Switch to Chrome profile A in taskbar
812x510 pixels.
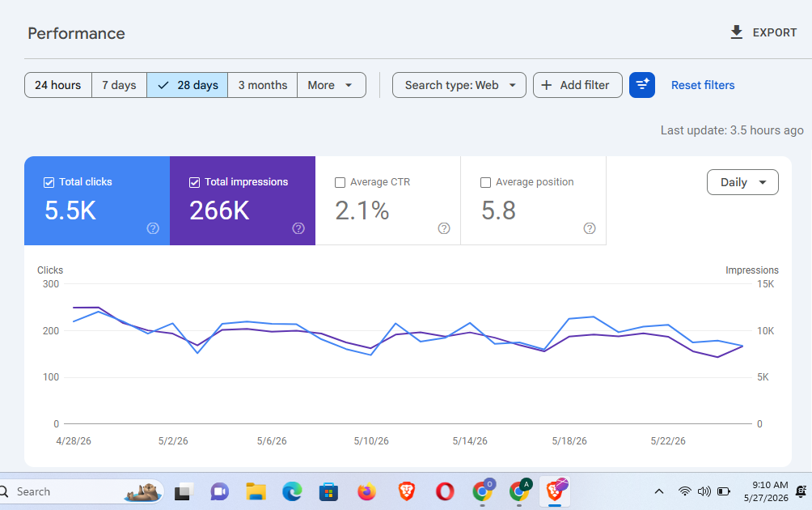point(519,491)
